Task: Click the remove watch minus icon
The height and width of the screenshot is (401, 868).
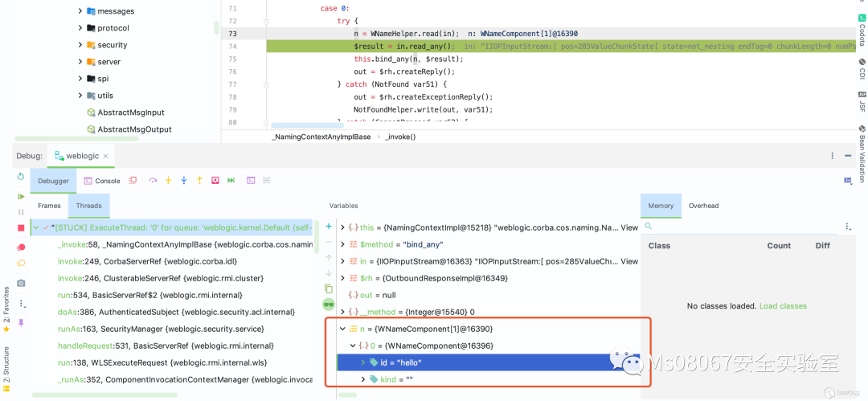Action: click(x=328, y=242)
